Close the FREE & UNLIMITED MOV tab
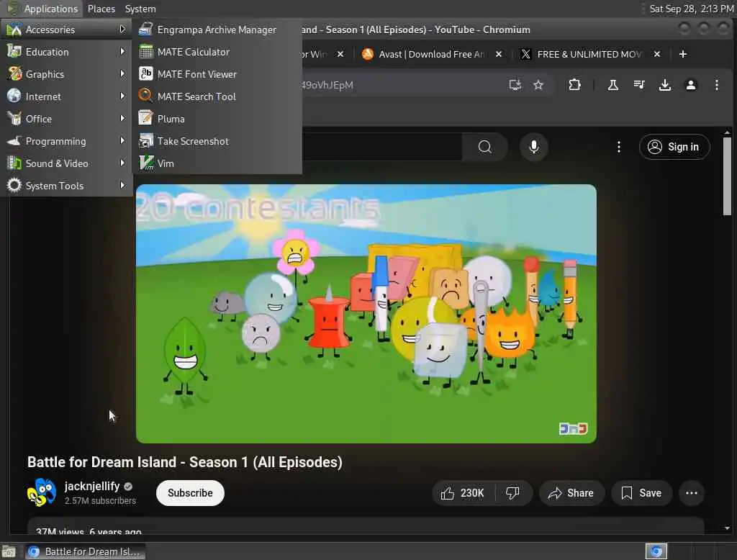This screenshot has height=560, width=737. tap(657, 54)
